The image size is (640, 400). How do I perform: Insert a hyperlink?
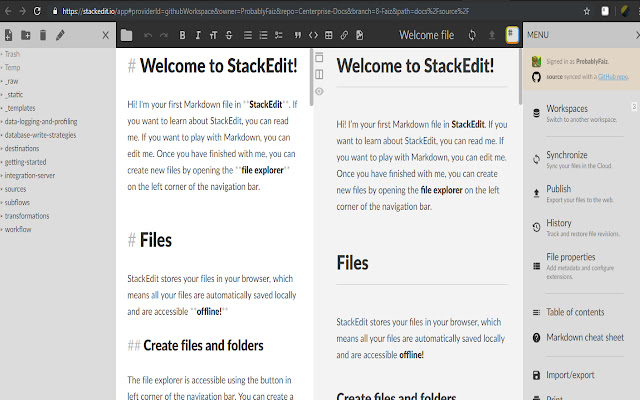click(x=344, y=35)
